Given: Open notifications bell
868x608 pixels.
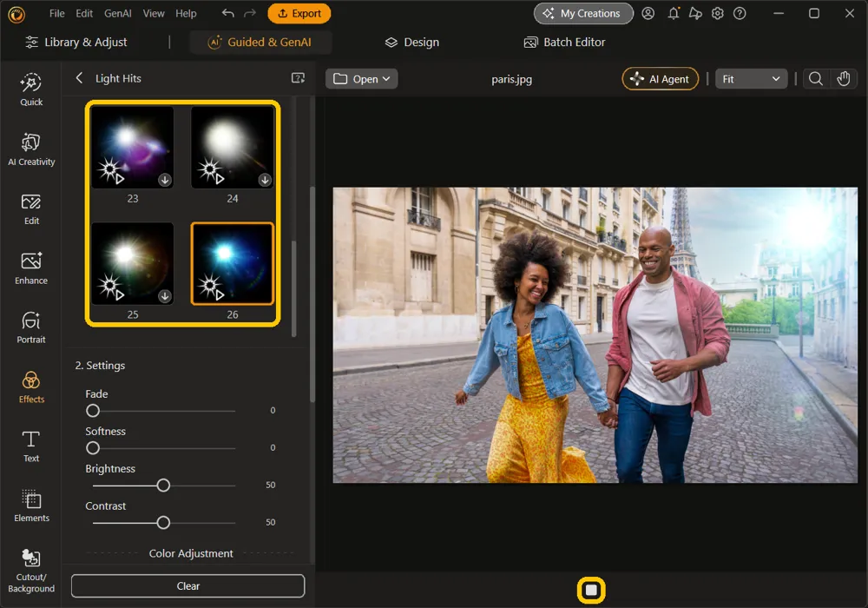Looking at the screenshot, I should coord(674,13).
